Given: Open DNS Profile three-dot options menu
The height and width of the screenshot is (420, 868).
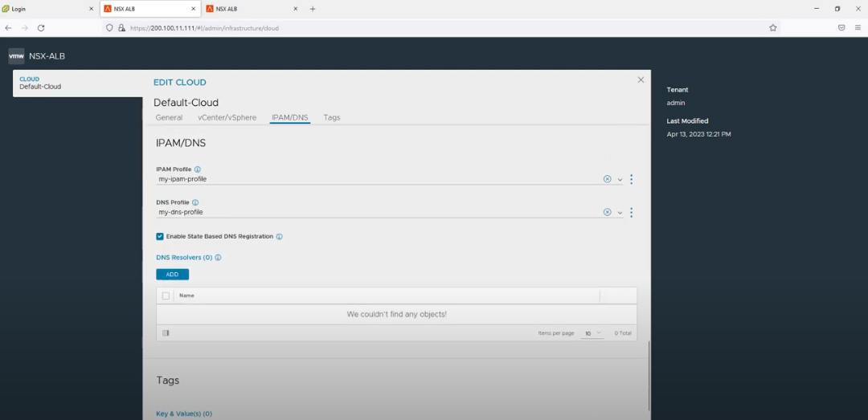Looking at the screenshot, I should pos(632,213).
